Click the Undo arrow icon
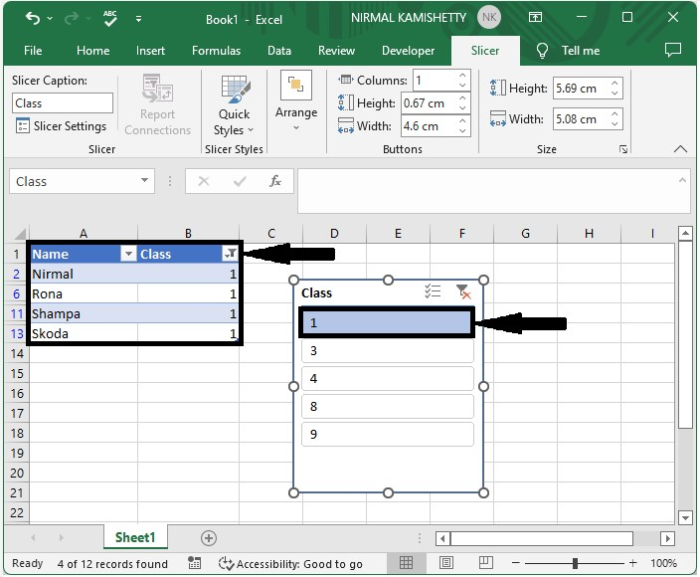Image resolution: width=700 pixels, height=577 pixels. 33,18
